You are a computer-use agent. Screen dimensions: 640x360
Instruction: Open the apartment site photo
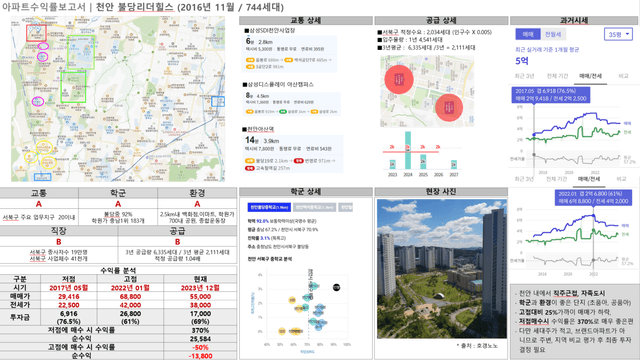[x=442, y=269]
